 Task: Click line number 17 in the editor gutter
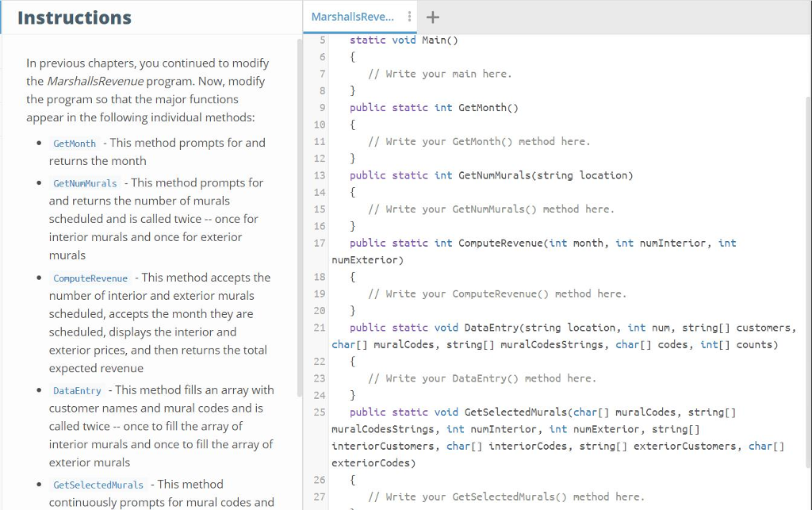[x=318, y=243]
